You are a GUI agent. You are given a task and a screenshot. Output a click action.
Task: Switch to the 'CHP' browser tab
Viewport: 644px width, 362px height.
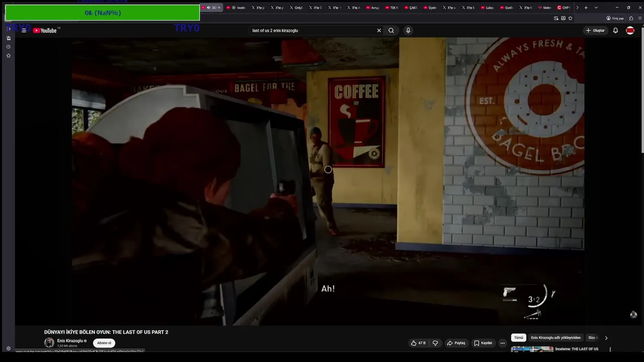tap(565, 8)
